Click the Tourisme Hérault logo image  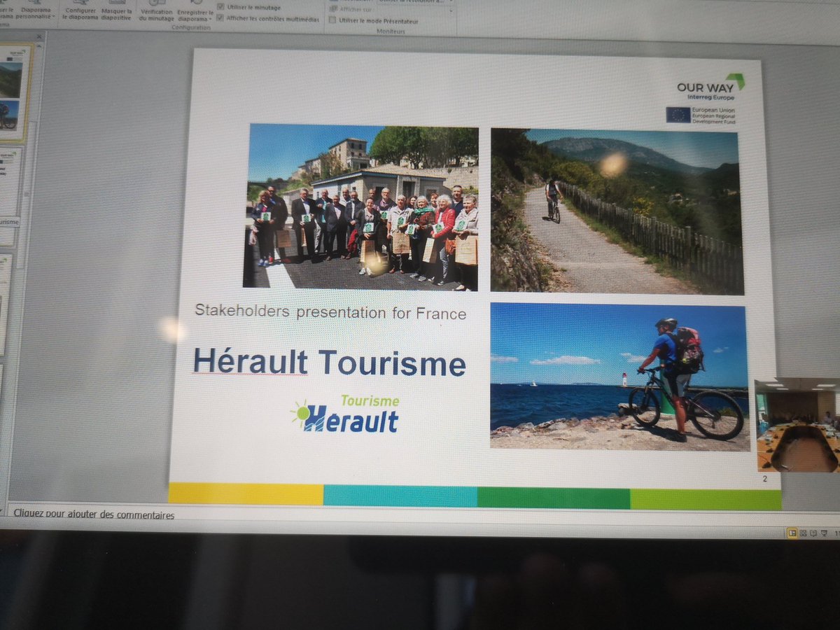[346, 414]
